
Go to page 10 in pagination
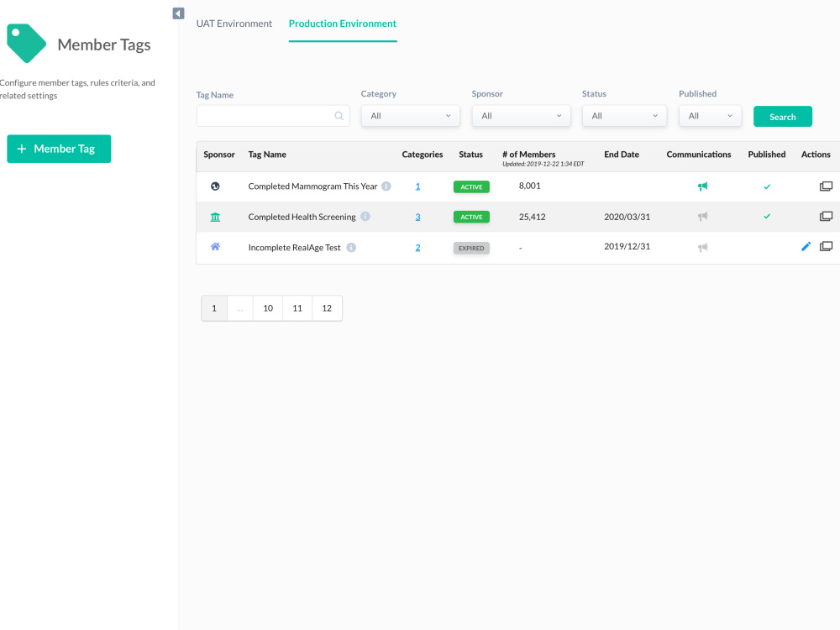268,308
